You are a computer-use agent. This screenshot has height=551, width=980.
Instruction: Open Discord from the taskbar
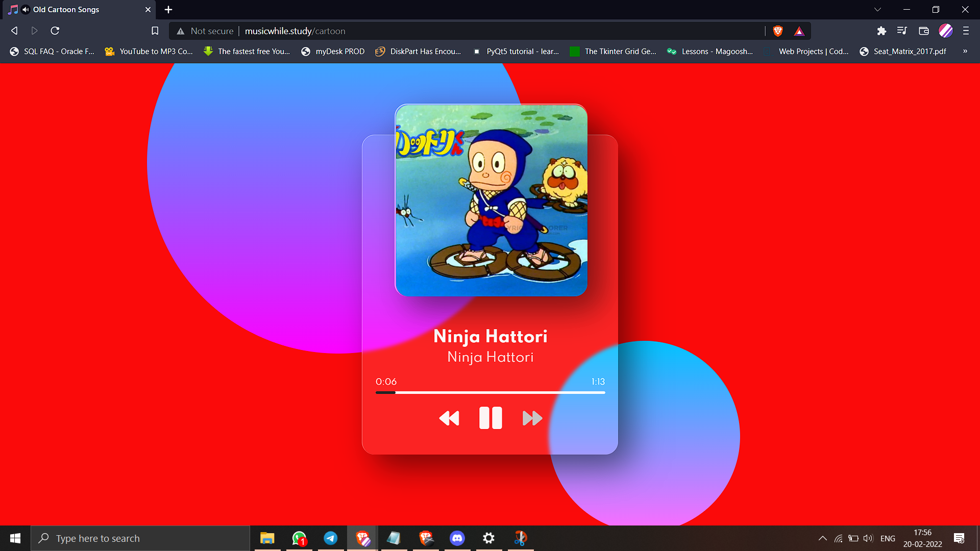point(457,538)
